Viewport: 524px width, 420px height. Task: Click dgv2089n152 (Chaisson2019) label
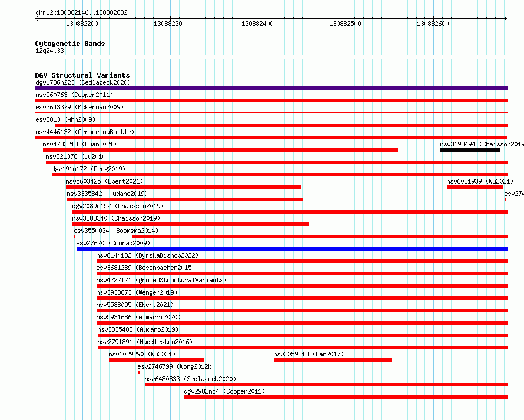point(118,206)
